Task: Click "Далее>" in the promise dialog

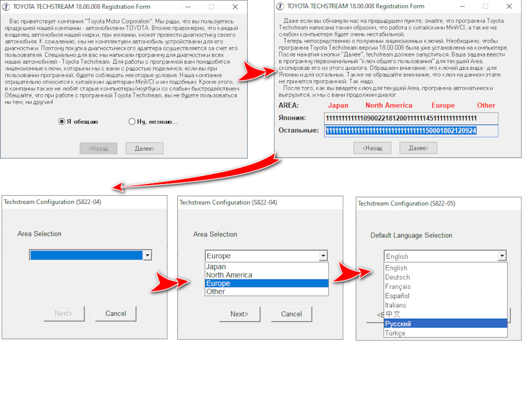Action: [x=145, y=149]
